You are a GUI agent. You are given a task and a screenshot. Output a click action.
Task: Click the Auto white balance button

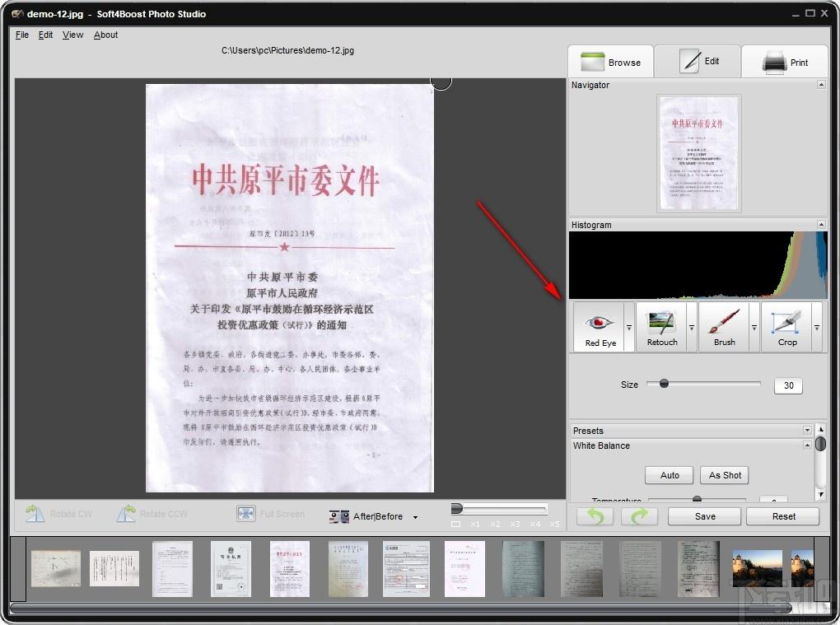point(669,475)
